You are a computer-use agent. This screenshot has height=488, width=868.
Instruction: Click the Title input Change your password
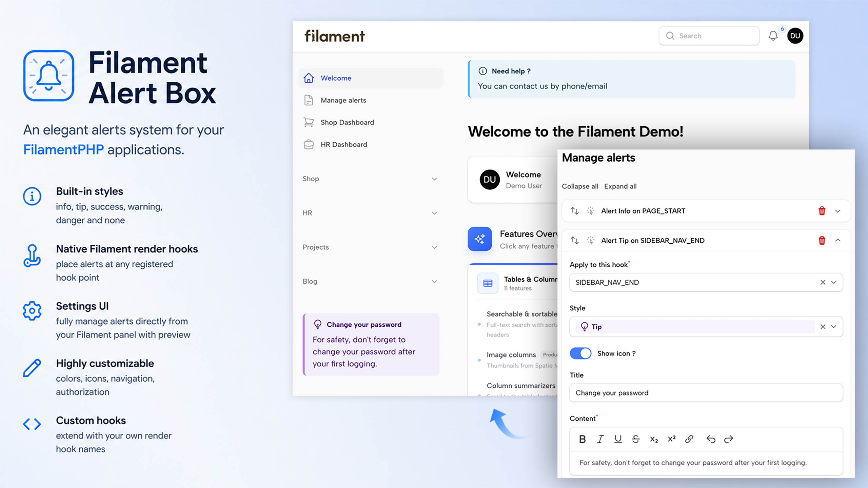tap(706, 393)
